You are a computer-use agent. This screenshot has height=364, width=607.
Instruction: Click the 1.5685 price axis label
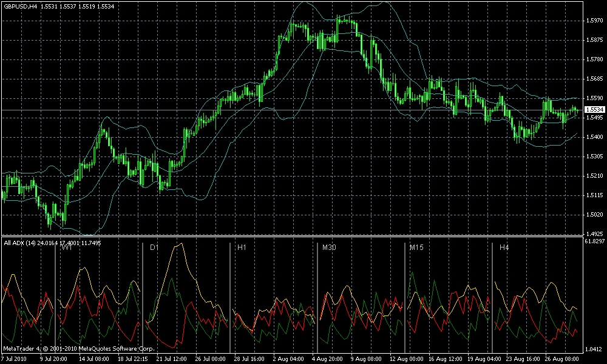595,79
